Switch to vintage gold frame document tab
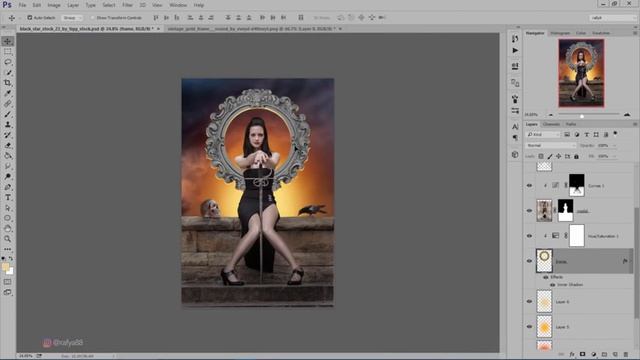 point(251,29)
